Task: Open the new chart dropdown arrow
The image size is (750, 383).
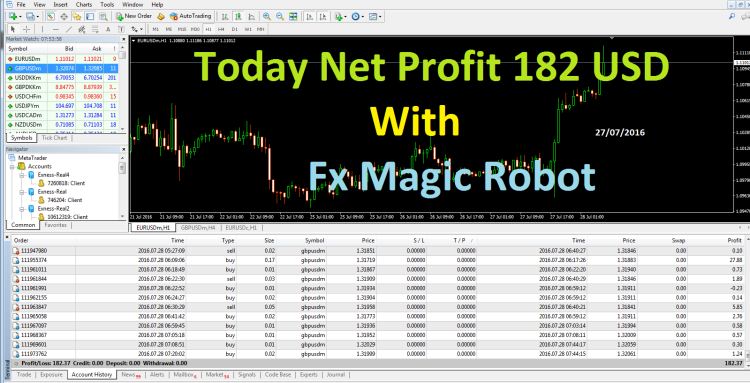Action: (20, 16)
